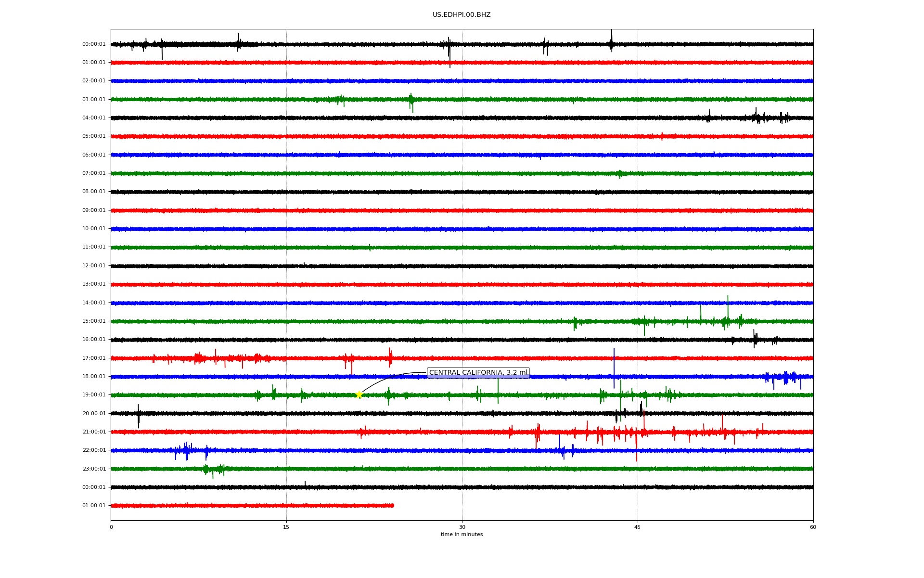The height and width of the screenshot is (578, 924).
Task: Click the 08:00:01 time label
Action: (94, 192)
